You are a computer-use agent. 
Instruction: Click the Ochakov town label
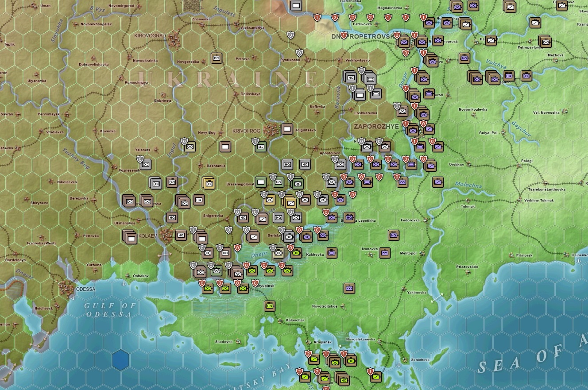(x=141, y=276)
